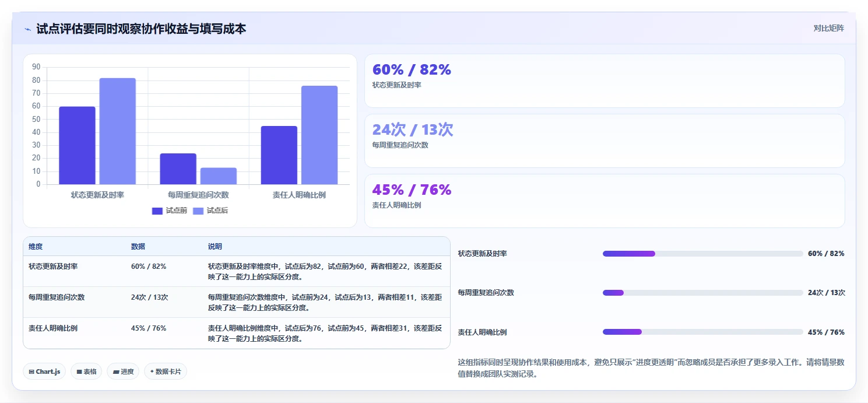Click the 表格 chip icon
Screen dimensions: 868x403
click(79, 372)
